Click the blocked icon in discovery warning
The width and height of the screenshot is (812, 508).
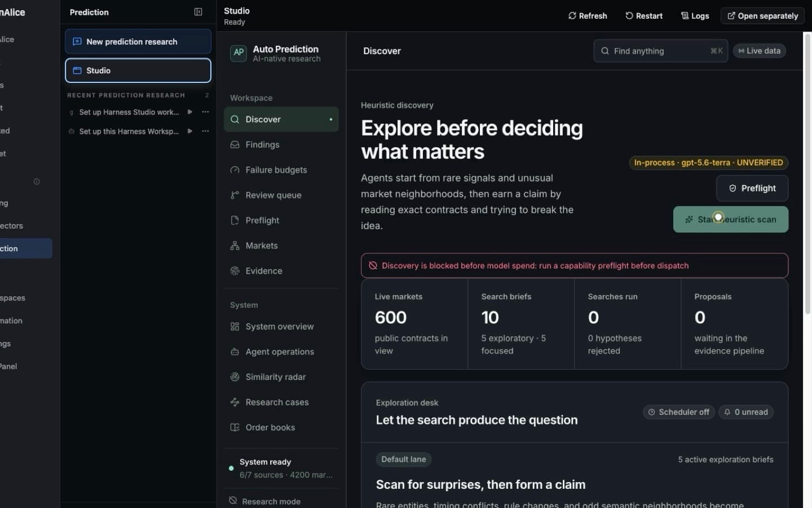(373, 265)
